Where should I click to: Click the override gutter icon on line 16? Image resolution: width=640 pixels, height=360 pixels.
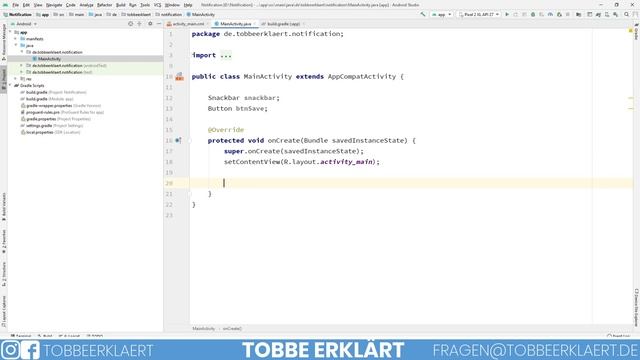click(178, 140)
